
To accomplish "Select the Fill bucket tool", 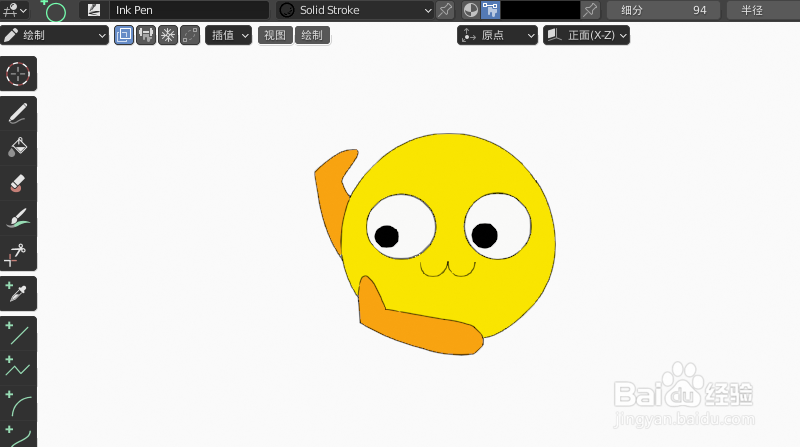I will tap(18, 148).
